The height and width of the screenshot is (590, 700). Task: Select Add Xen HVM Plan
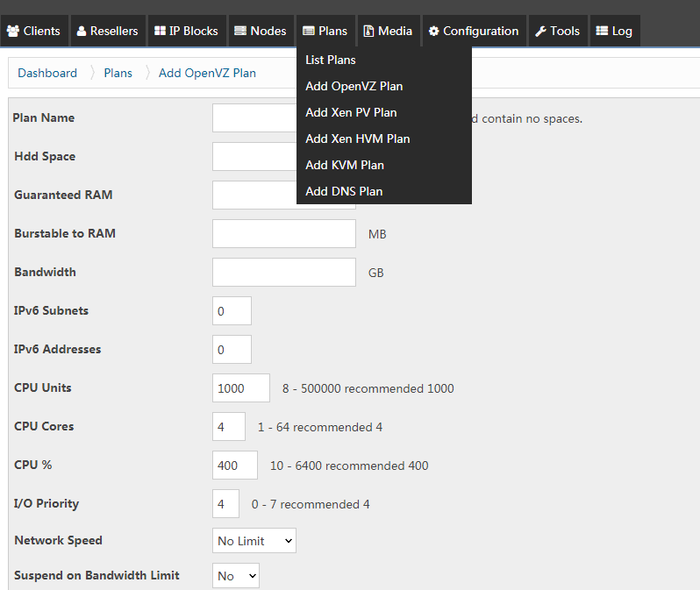point(358,139)
